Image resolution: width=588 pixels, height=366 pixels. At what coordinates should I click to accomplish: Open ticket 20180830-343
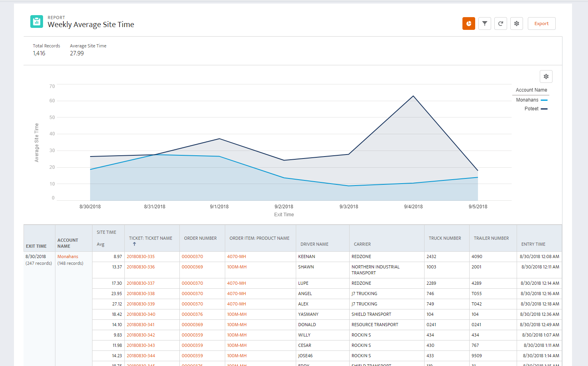(x=141, y=345)
